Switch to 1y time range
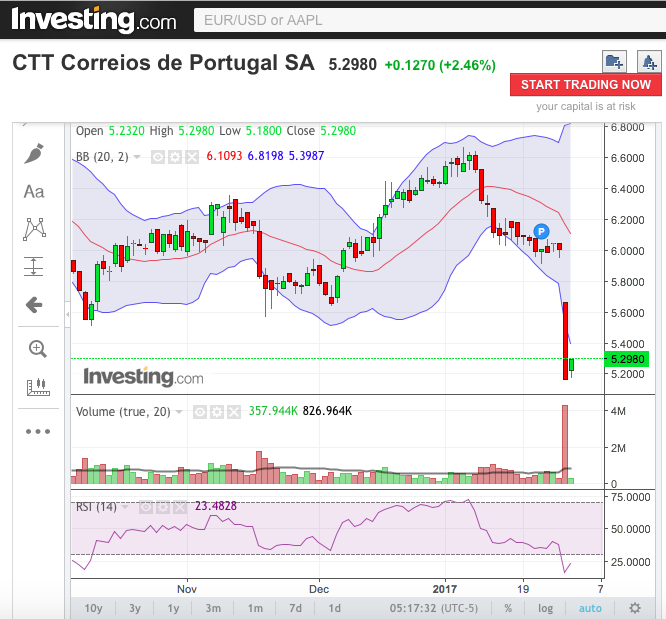Viewport: 666px width, 619px height. [173, 608]
